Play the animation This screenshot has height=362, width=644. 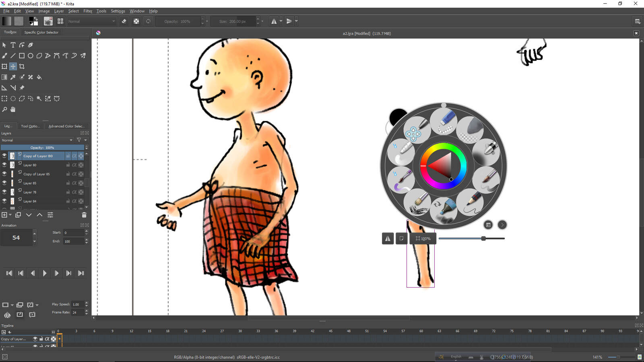coord(45,273)
